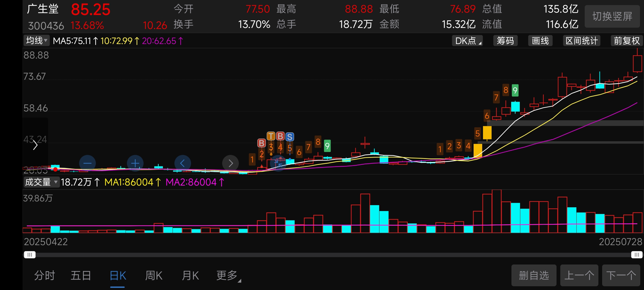Grab the left date range slider handle
644x290 pixels.
pos(30,255)
